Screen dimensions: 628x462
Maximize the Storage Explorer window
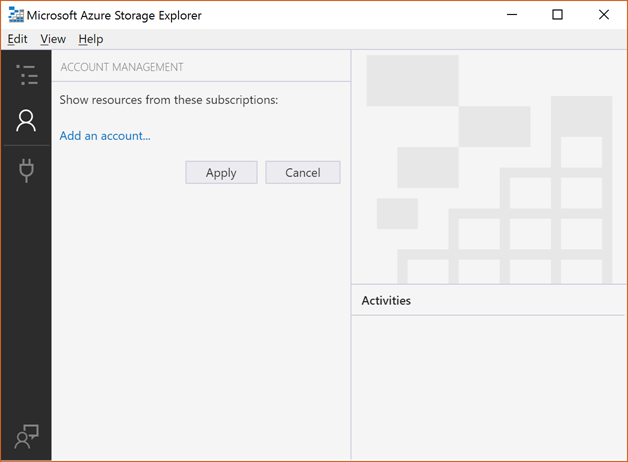point(557,15)
